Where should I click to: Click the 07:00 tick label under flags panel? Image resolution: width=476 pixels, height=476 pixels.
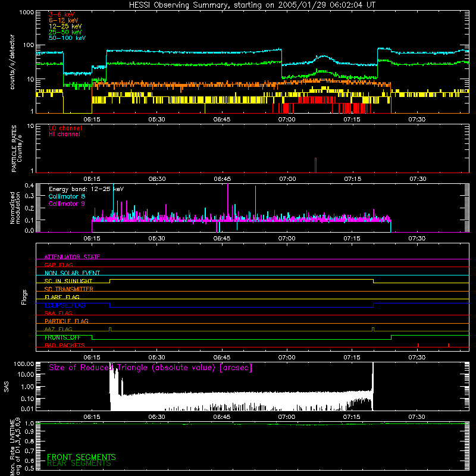pyautogui.click(x=287, y=358)
